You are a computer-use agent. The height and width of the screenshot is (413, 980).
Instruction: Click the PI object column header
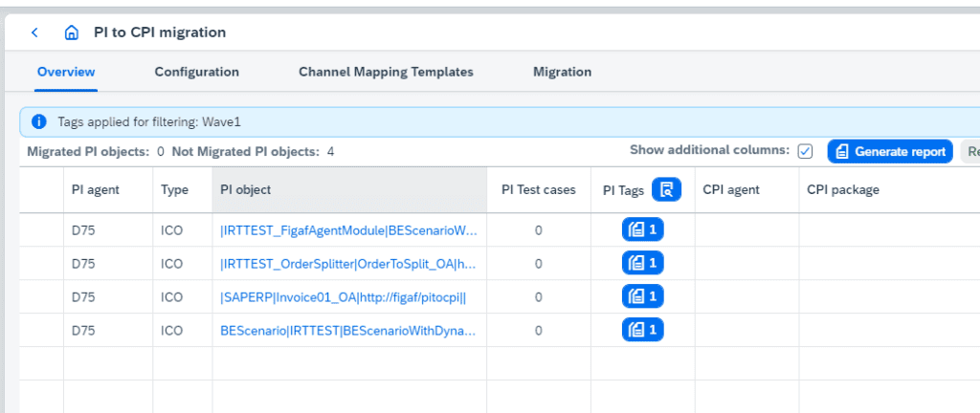349,189
